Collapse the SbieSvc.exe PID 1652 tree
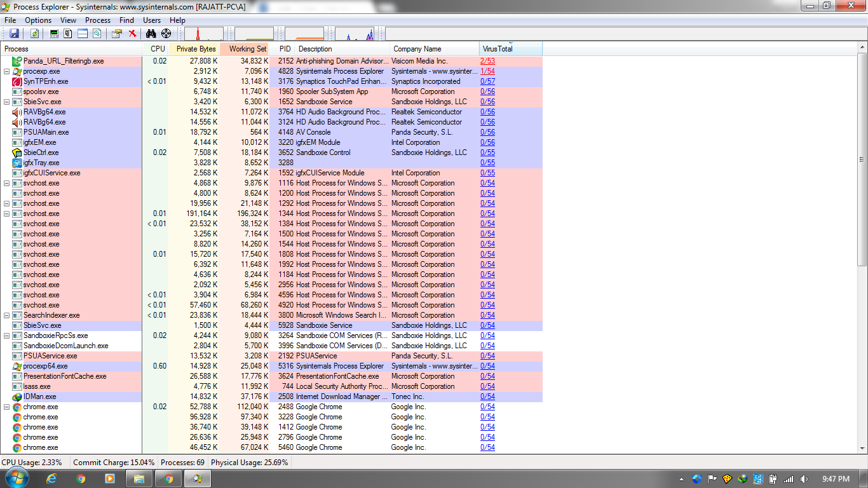The width and height of the screenshot is (868, 488). (x=7, y=102)
